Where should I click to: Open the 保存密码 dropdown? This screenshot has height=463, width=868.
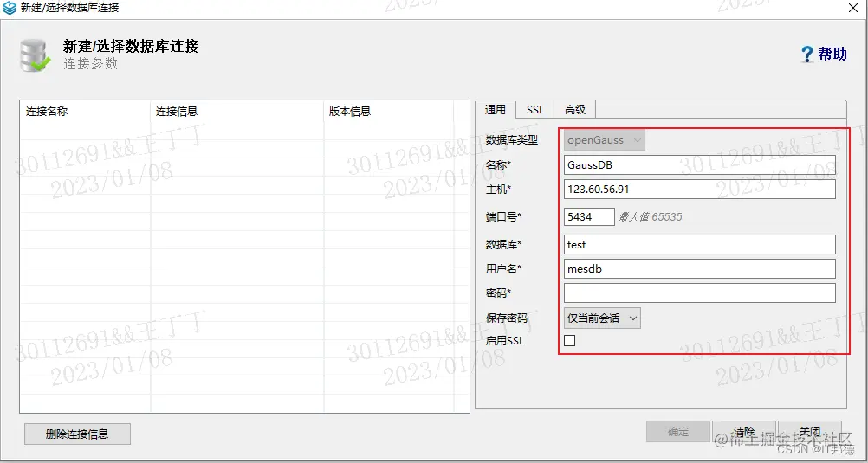pos(602,318)
